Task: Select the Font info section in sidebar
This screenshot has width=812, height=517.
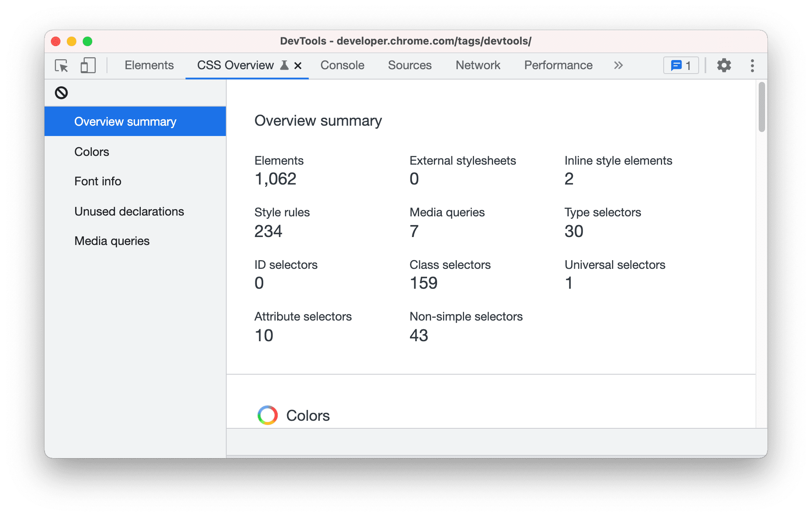Action: [98, 182]
